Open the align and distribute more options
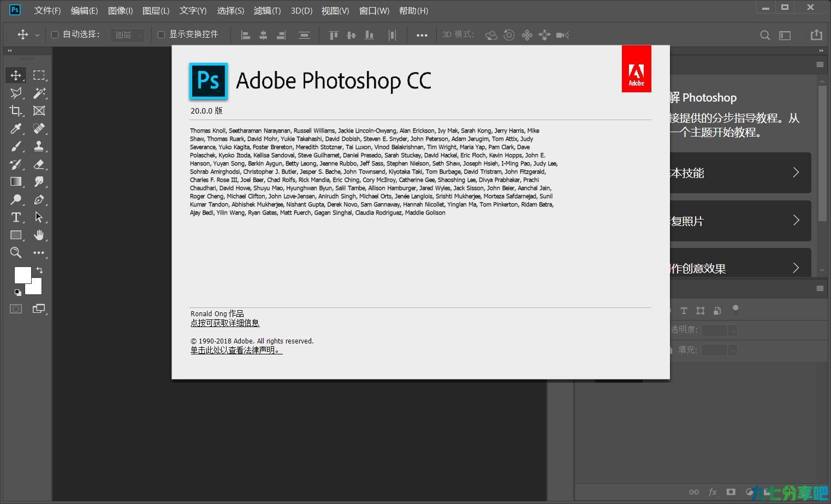The height and width of the screenshot is (504, 831). [x=422, y=35]
